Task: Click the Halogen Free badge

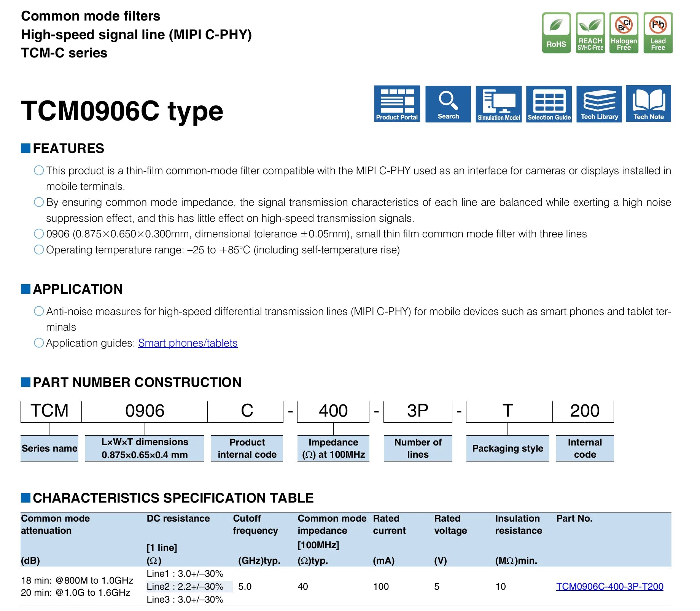Action: 624,33
